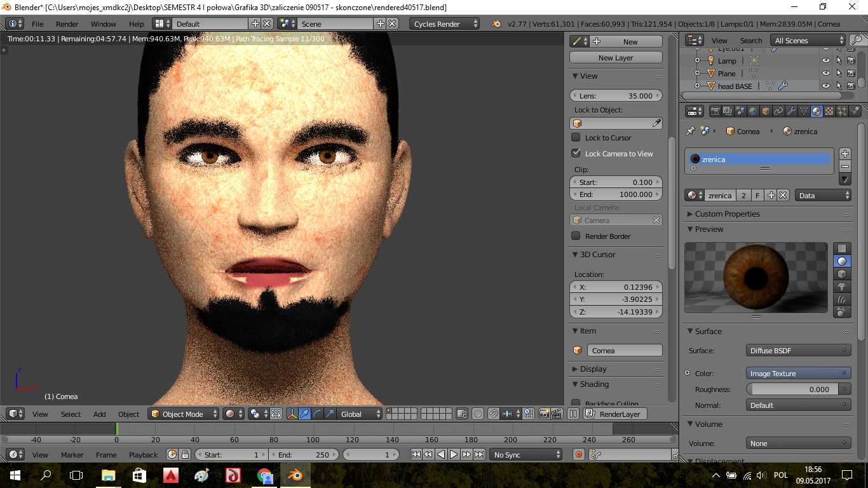The image size is (868, 488).
Task: Toggle the timeline keying lock icon
Action: (185, 454)
